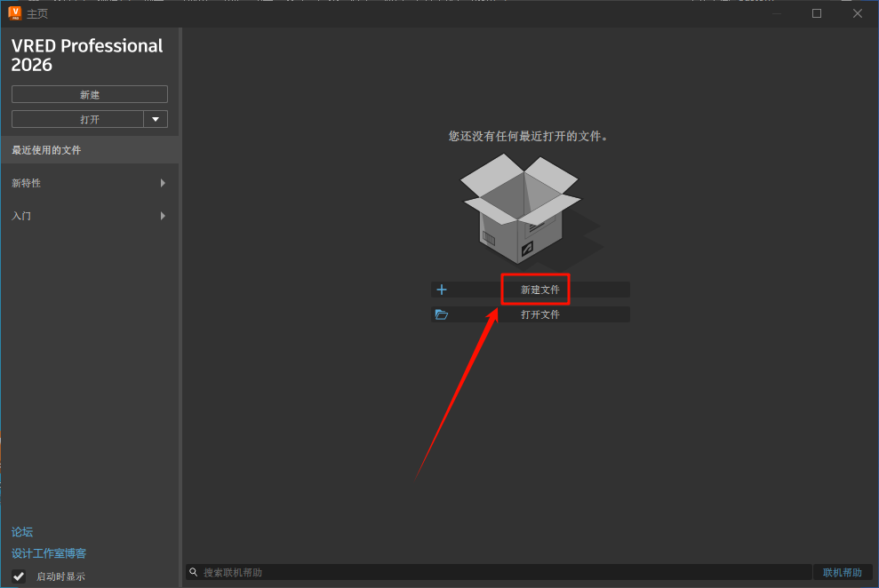
Task: Click the 新建文件 button under the box
Action: click(x=539, y=290)
